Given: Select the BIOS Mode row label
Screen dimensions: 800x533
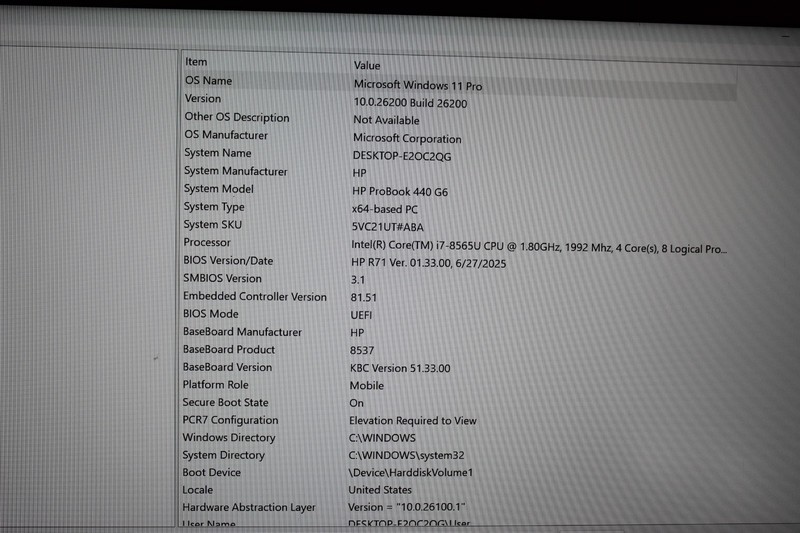Looking at the screenshot, I should 210,314.
